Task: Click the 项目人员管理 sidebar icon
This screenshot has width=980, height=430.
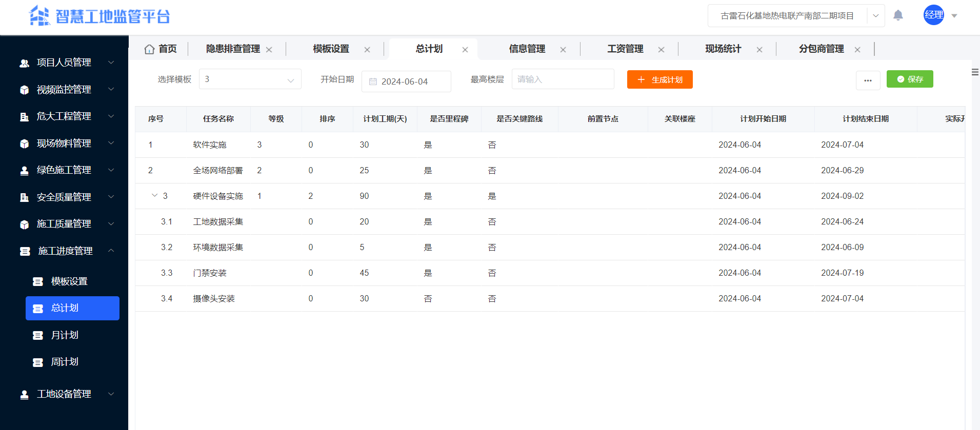Action: click(x=24, y=63)
